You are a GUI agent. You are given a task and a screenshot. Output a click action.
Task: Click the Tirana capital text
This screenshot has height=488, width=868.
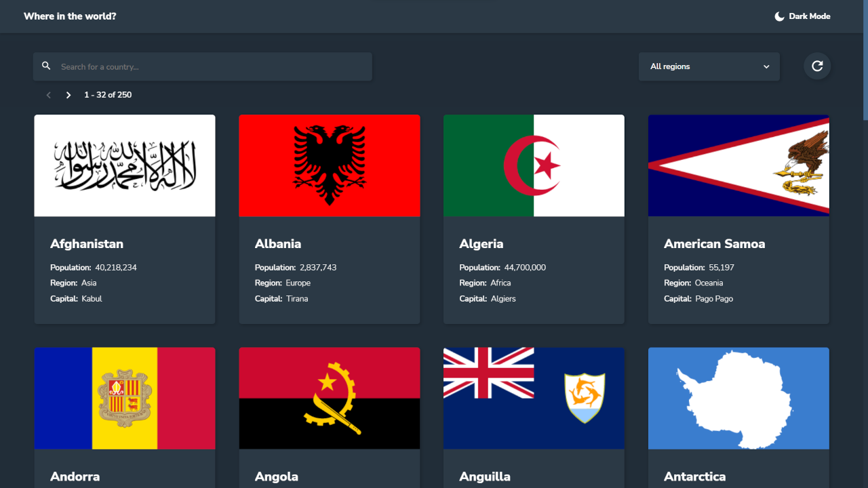click(297, 299)
